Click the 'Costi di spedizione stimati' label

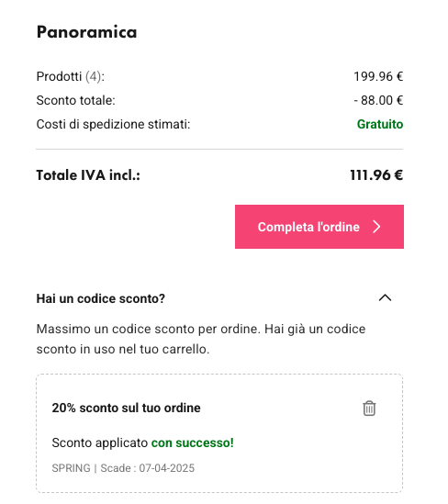113,124
